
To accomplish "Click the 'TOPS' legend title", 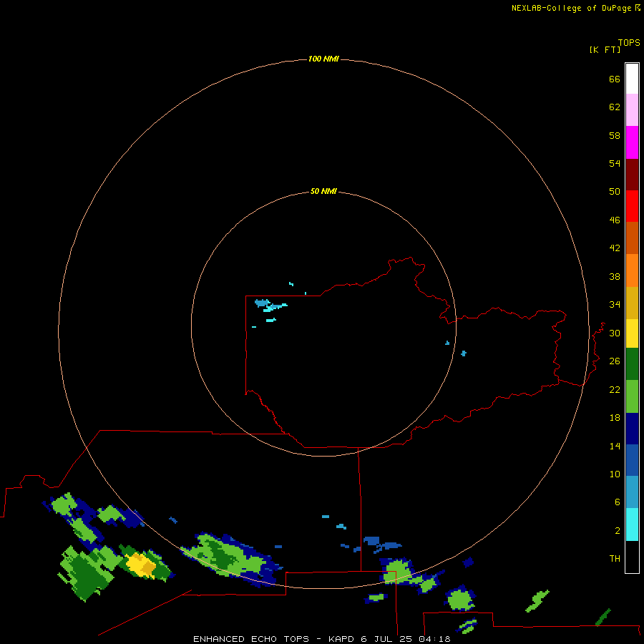I will pos(629,42).
